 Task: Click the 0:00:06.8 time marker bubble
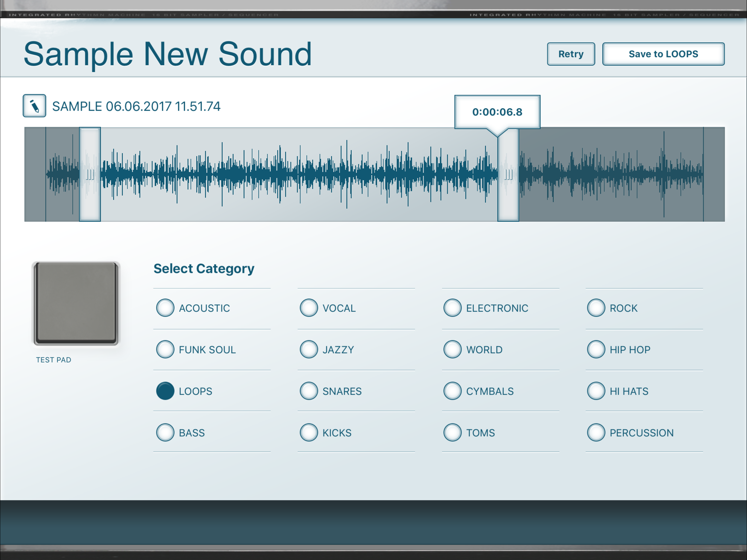497,112
